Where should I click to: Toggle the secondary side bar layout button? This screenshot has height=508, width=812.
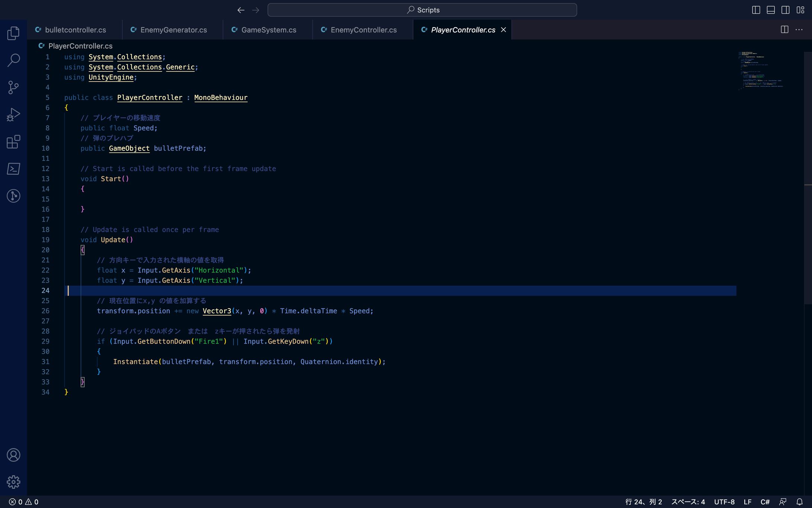click(x=785, y=10)
